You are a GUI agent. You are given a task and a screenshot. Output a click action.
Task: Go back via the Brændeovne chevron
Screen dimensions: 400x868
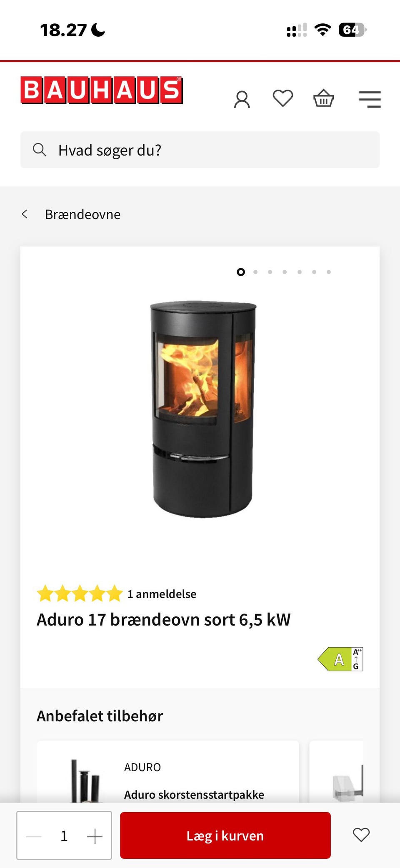pyautogui.click(x=25, y=214)
